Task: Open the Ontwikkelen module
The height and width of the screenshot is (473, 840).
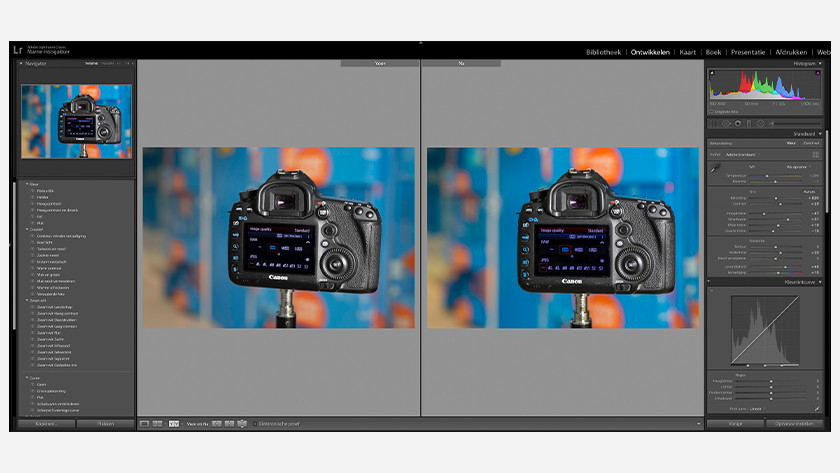Action: 650,52
